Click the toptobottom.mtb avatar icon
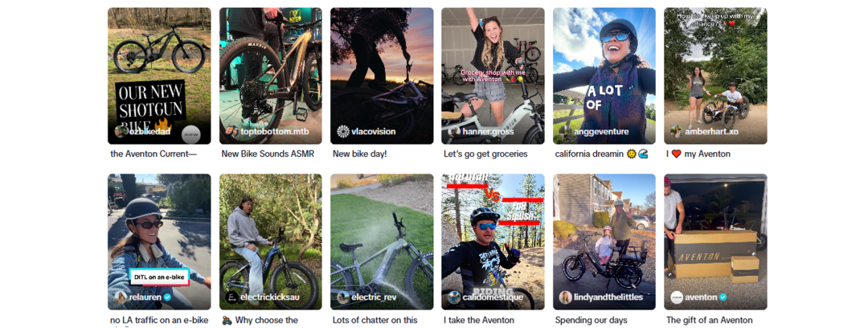 point(231,132)
